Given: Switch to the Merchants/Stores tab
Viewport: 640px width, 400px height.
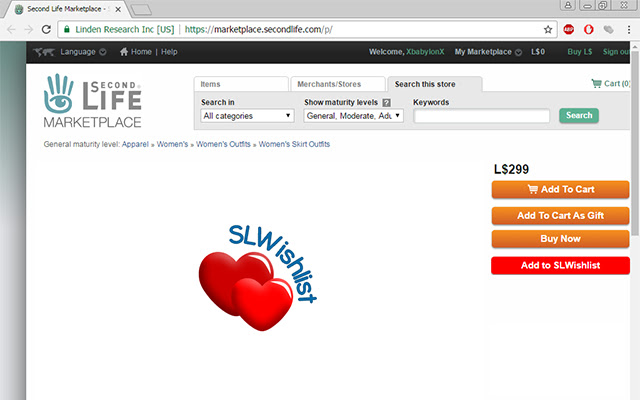Looking at the screenshot, I should pos(338,84).
